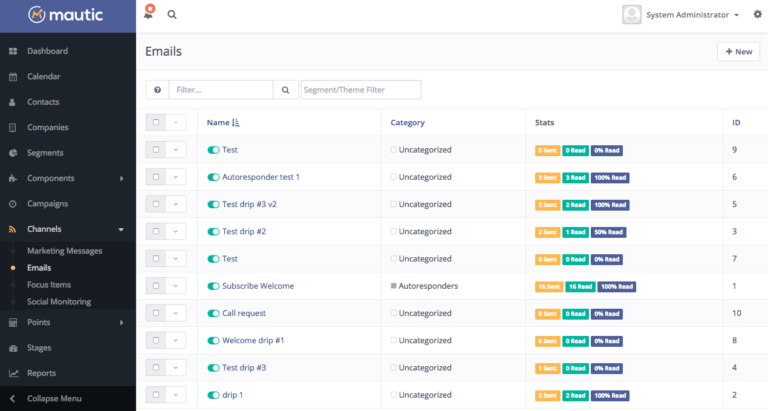Open the settings gear icon
This screenshot has height=411, width=768.
coord(757,15)
